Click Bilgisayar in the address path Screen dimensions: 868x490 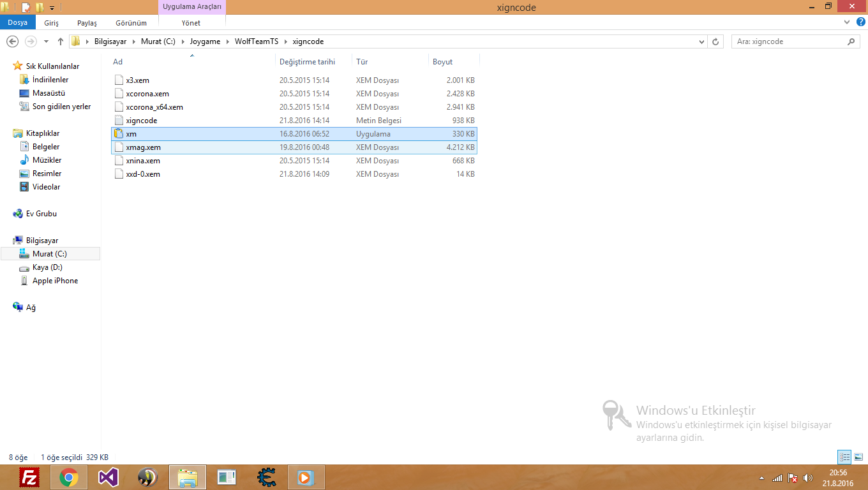click(109, 41)
